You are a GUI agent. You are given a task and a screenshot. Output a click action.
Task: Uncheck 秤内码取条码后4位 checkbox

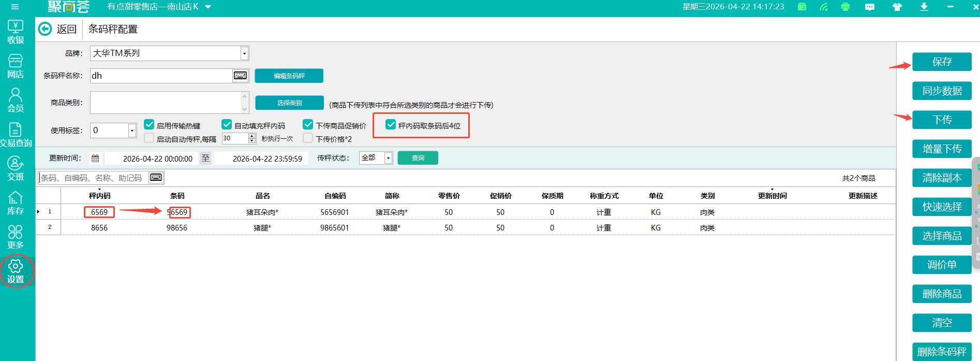pos(391,125)
